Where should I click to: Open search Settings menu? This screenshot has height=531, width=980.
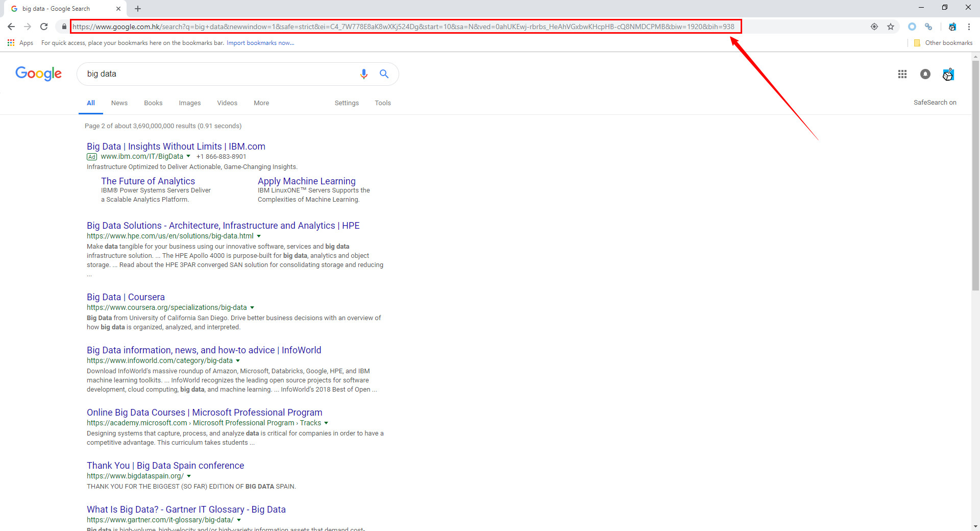[x=347, y=103]
